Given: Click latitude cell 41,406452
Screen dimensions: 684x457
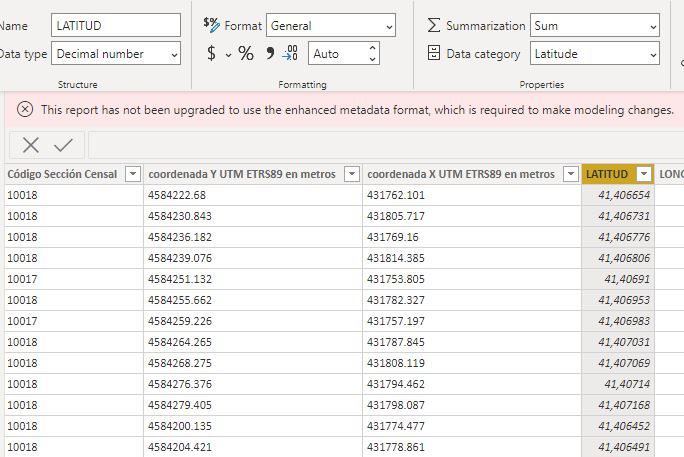Looking at the screenshot, I should pyautogui.click(x=618, y=425).
